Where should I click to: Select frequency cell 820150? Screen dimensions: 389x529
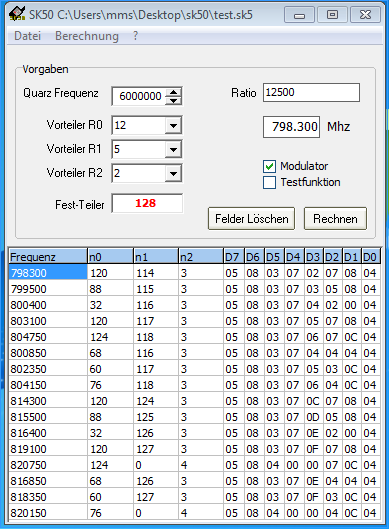[x=48, y=513]
